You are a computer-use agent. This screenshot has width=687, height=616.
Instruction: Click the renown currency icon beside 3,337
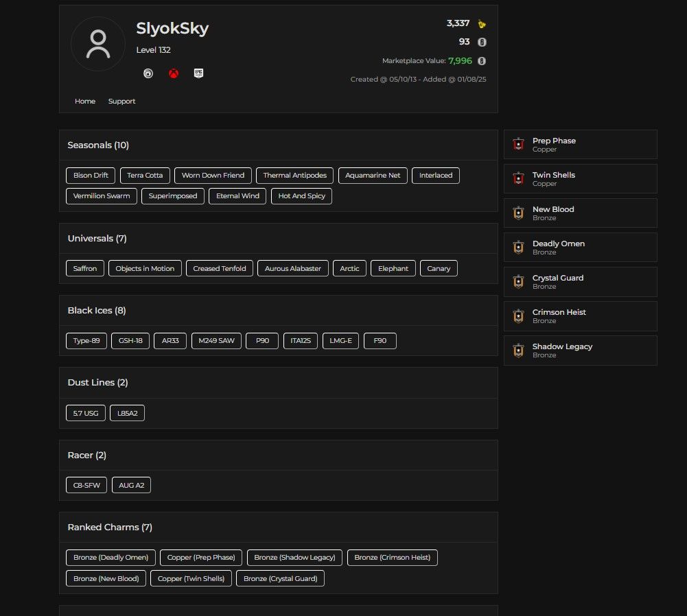coord(482,24)
